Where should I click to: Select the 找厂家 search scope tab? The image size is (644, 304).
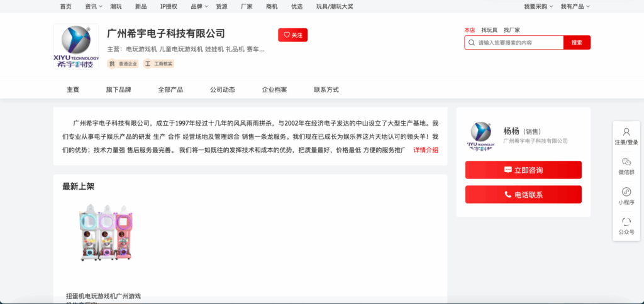pos(512,30)
